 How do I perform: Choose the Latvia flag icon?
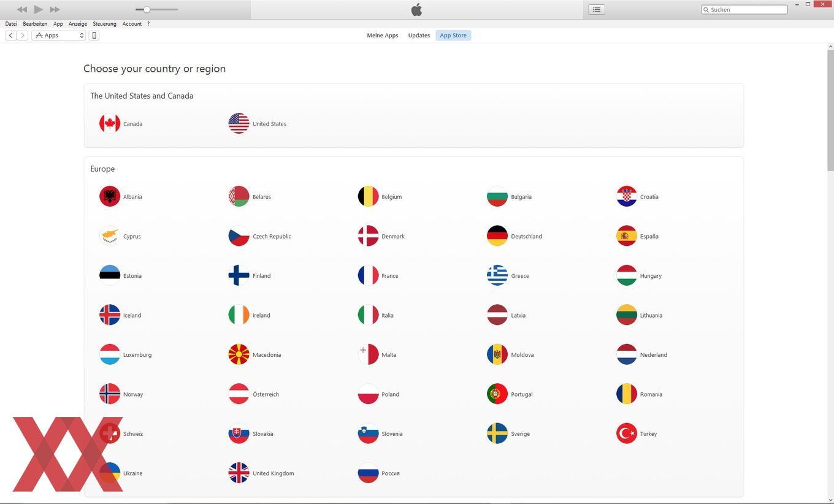coord(497,315)
